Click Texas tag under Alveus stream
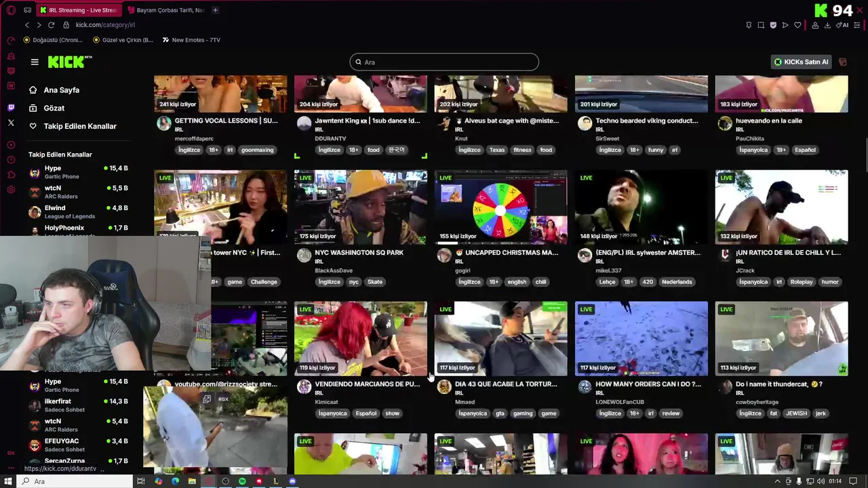The width and height of the screenshot is (868, 488). 496,150
